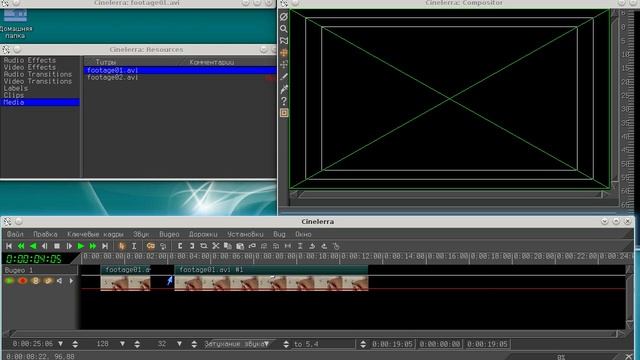Open the Затухание звука automation type dropdown
This screenshot has height=360, width=640.
[x=238, y=344]
